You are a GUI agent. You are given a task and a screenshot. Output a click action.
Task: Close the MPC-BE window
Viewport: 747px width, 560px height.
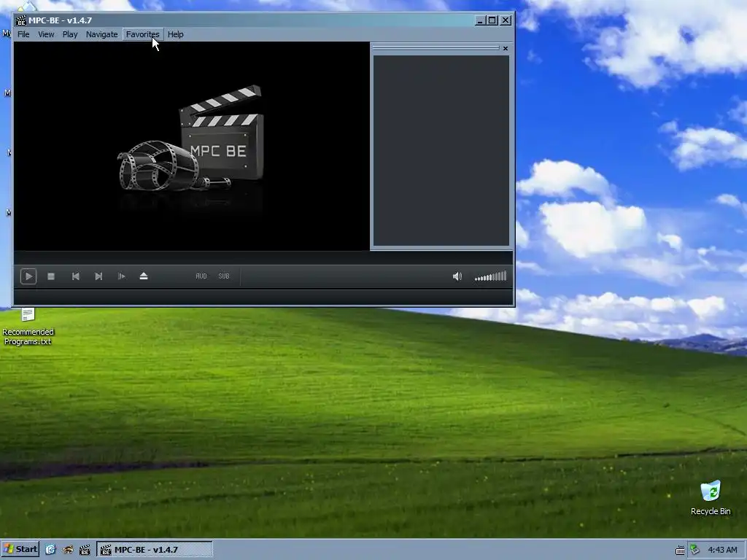[506, 20]
